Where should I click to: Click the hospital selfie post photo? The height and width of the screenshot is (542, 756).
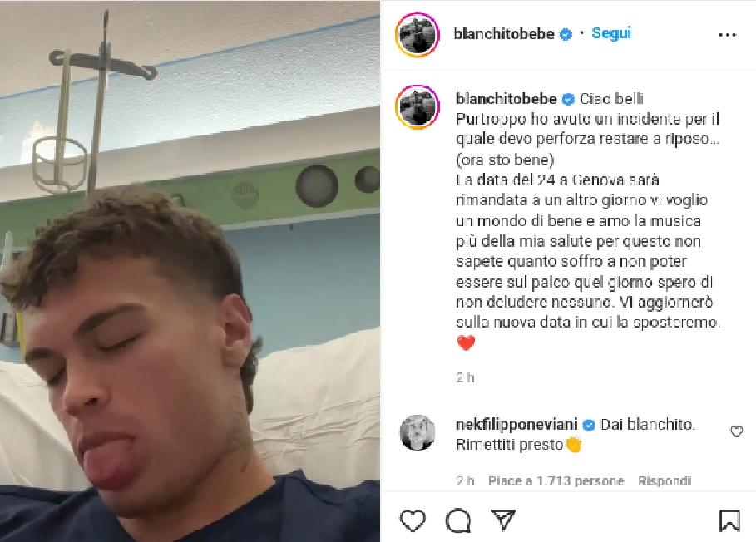click(x=190, y=271)
